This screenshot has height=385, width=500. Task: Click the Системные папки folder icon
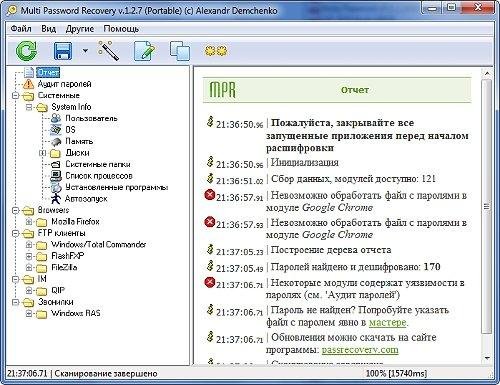pyautogui.click(x=56, y=164)
